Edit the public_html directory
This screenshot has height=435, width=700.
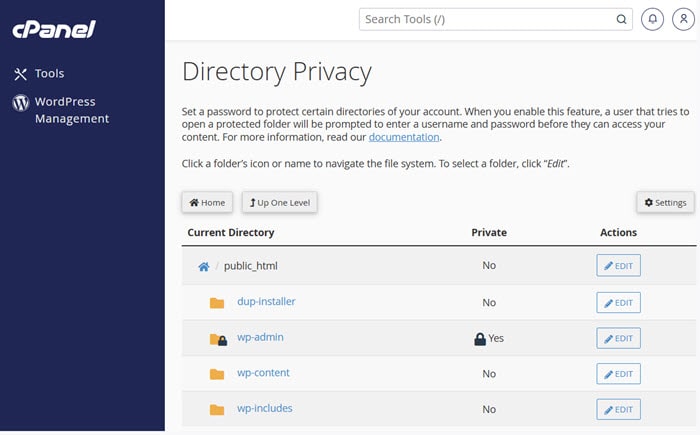pyautogui.click(x=618, y=266)
